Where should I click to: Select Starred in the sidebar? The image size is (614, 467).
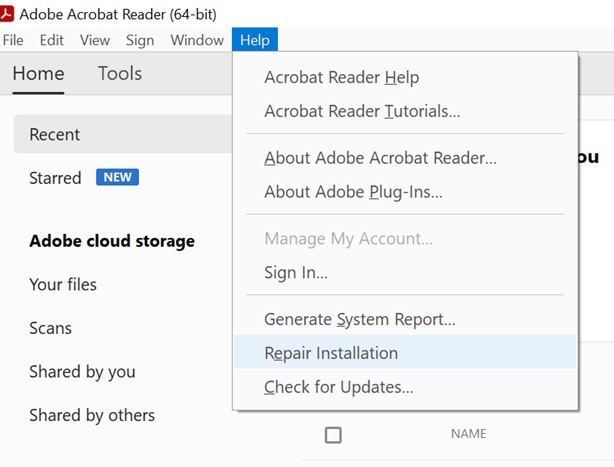point(55,178)
